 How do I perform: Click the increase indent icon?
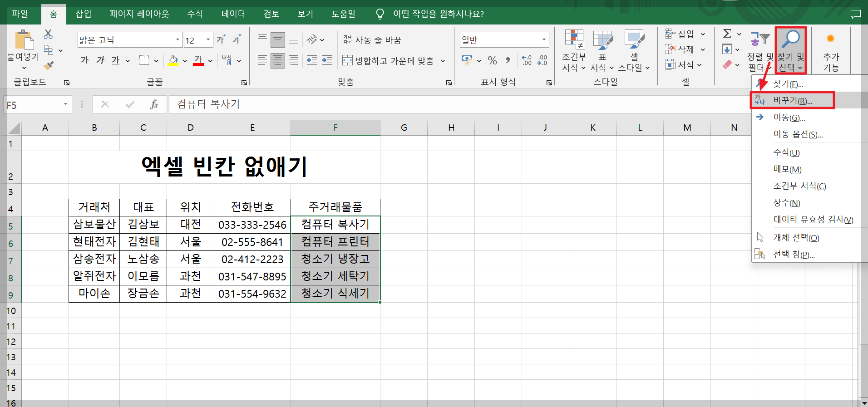pyautogui.click(x=327, y=60)
